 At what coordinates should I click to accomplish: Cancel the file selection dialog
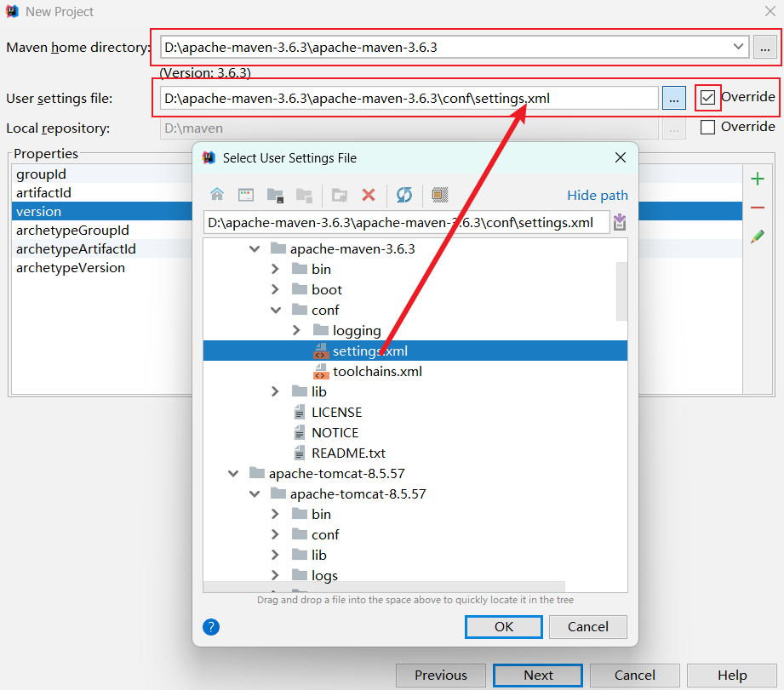[x=588, y=626]
